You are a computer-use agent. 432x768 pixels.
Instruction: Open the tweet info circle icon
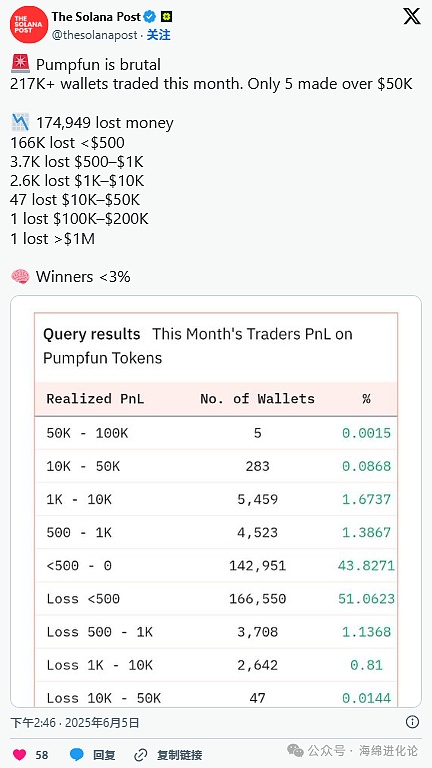412,722
